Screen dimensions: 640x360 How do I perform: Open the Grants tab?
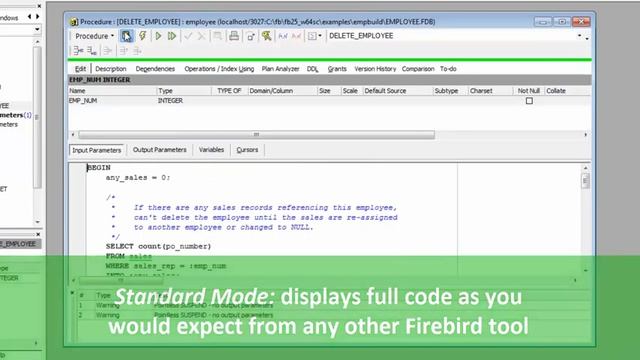pyautogui.click(x=337, y=69)
